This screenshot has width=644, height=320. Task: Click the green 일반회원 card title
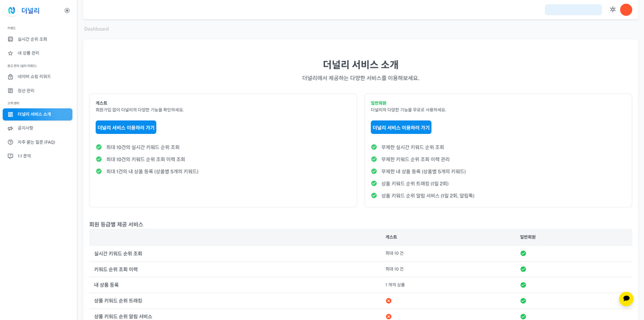379,104
